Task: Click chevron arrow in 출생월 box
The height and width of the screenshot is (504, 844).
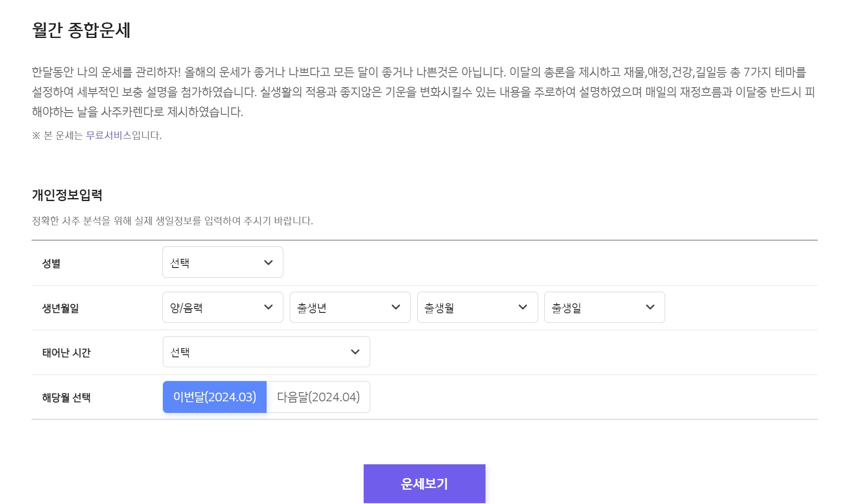Action: (x=523, y=307)
